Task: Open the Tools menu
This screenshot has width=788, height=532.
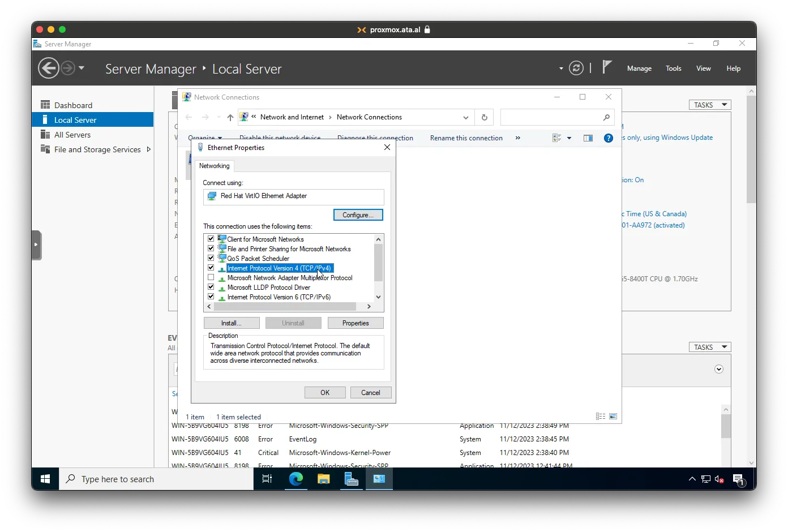Action: click(x=674, y=68)
